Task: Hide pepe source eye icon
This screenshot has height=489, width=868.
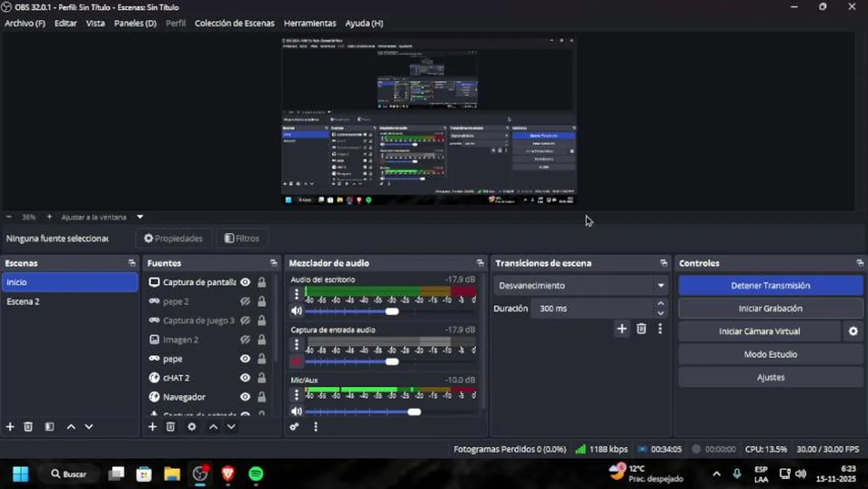Action: tap(245, 359)
